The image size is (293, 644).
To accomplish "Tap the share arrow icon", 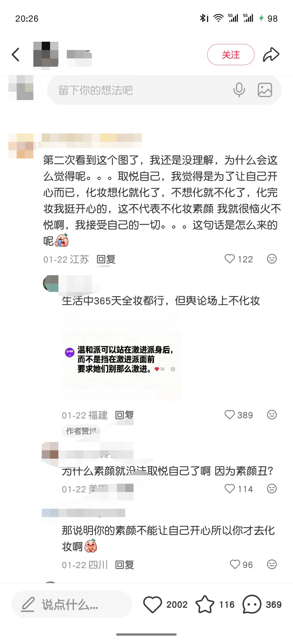I will 271,54.
